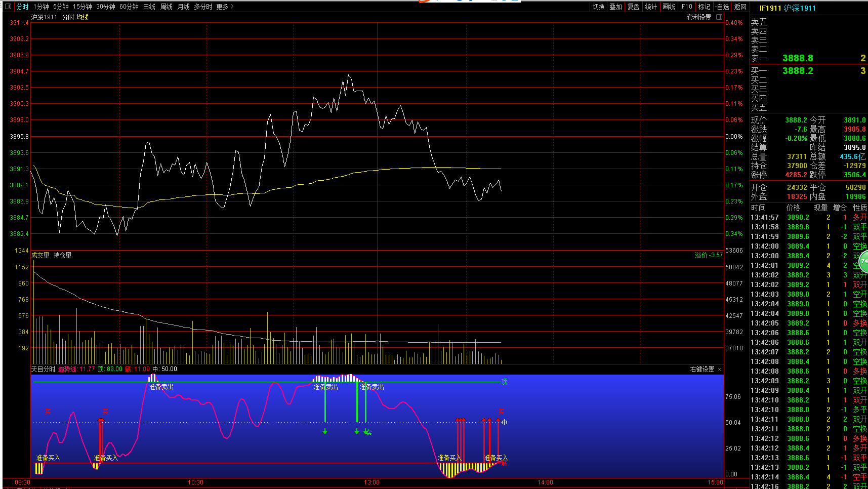Screen dimensions: 868x489
Task: Click the 13:00 time axis label
Action: click(371, 482)
